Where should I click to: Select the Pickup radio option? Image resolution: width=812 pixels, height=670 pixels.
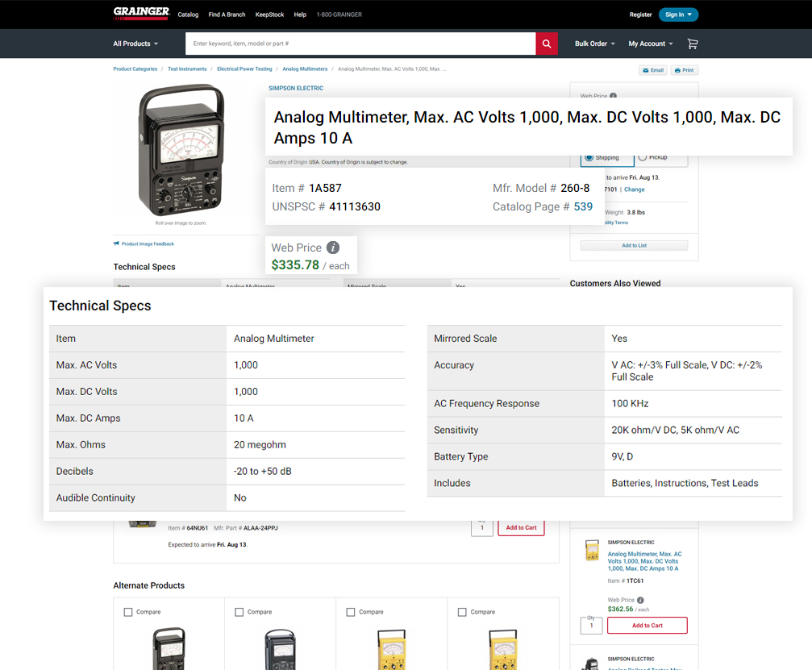643,157
